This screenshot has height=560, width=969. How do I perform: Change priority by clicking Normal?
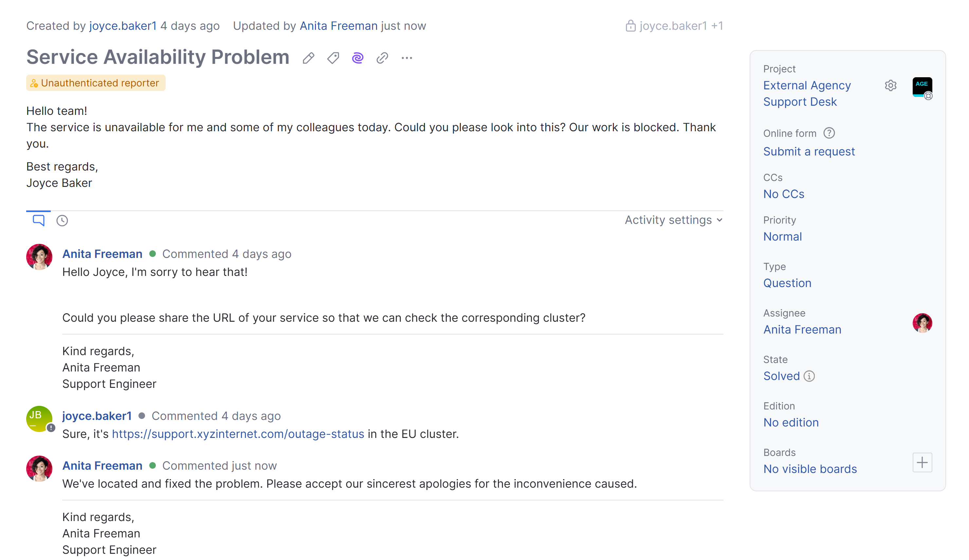(782, 236)
